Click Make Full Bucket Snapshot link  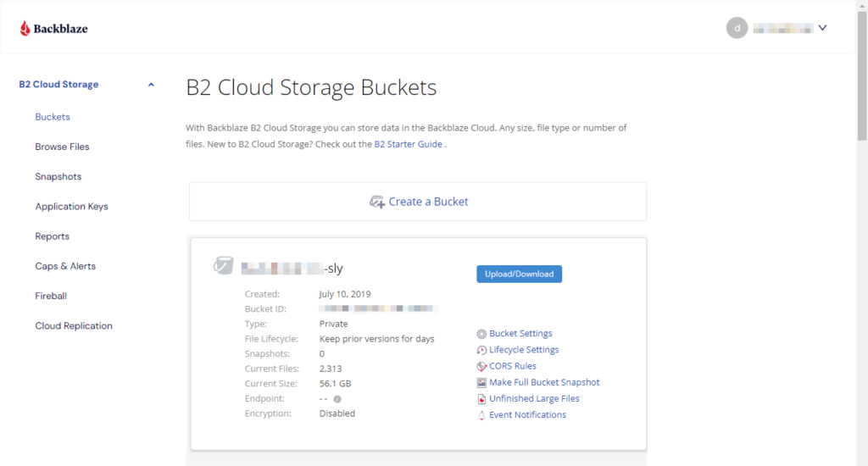[x=544, y=382]
